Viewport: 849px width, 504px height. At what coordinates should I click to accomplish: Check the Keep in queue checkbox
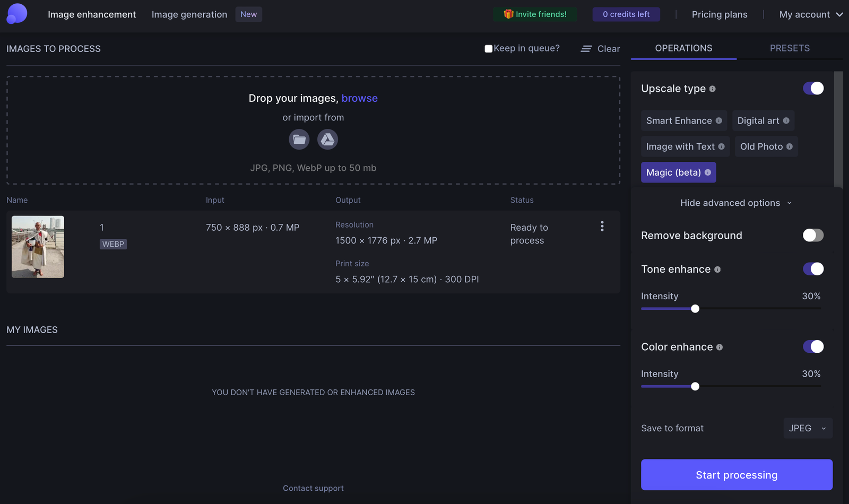488,49
